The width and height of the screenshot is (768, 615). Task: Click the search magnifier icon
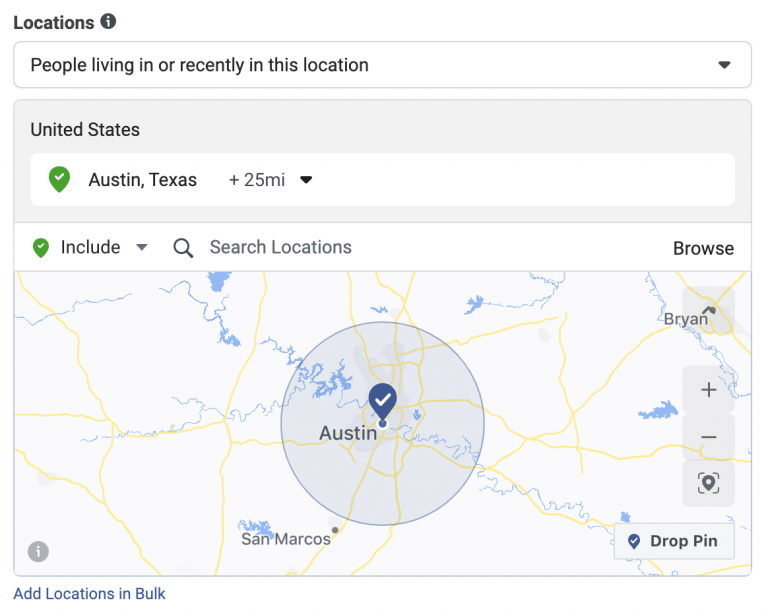tap(183, 247)
